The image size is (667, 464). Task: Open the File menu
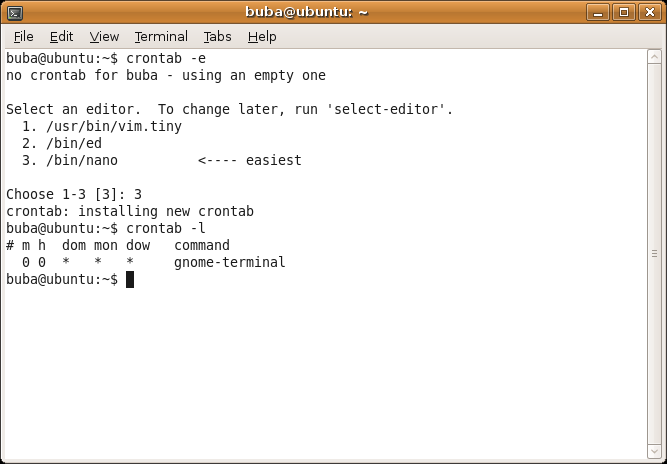(23, 37)
